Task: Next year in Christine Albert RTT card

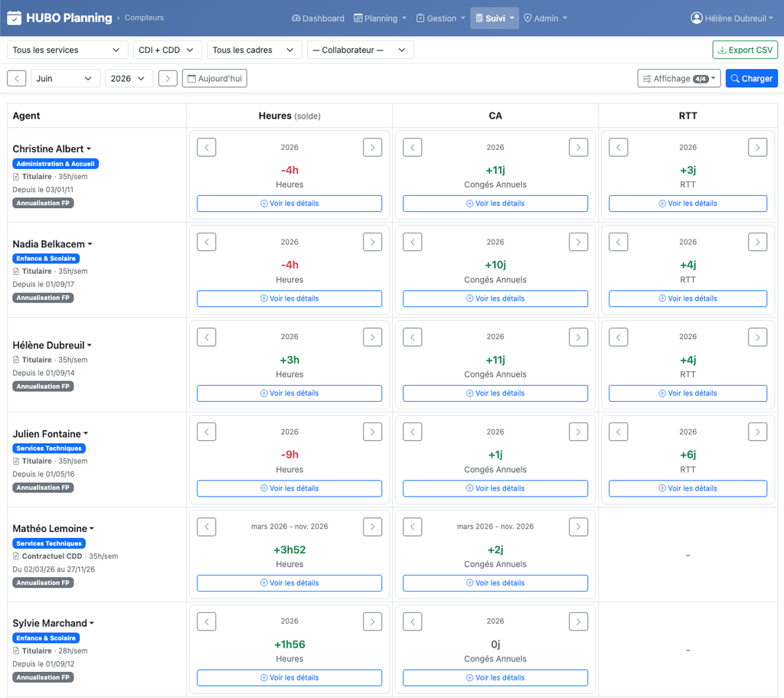Action: 757,148
